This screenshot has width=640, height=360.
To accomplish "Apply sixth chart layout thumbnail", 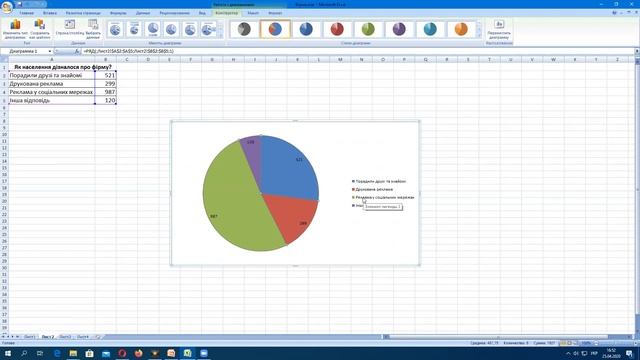I will tap(209, 29).
